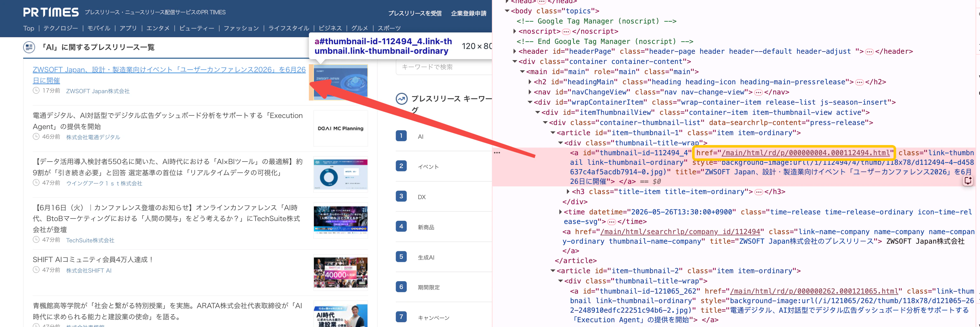Expand the header headerPage node
980x327 pixels.
coord(515,52)
